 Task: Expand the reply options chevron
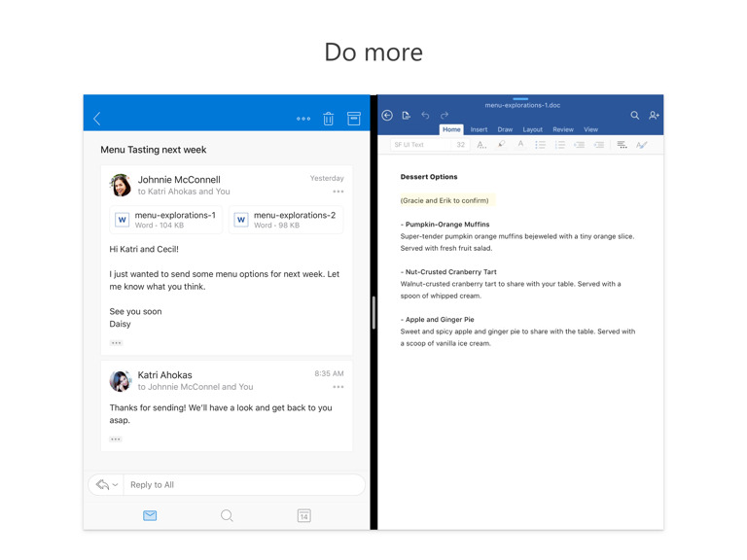(115, 484)
